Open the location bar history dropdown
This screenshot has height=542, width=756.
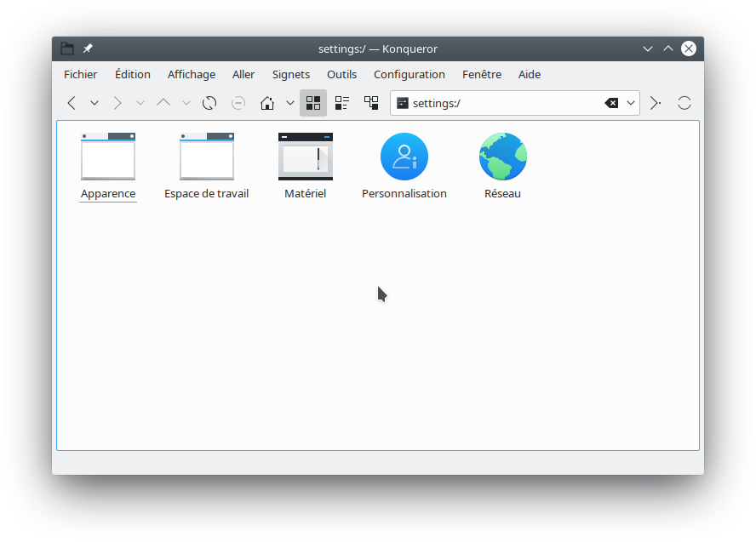click(631, 103)
